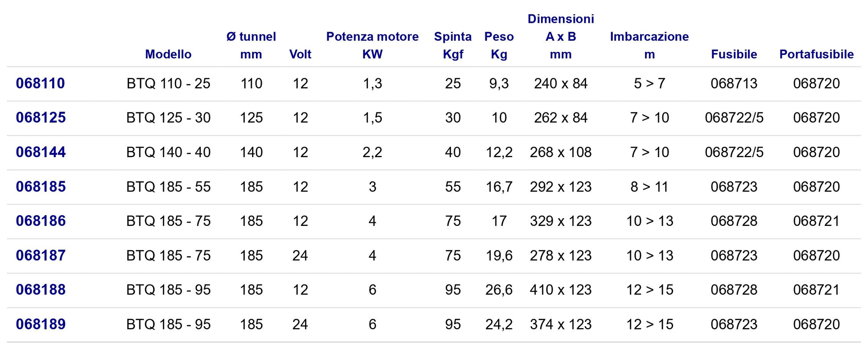Open product code 068186 link

(x=41, y=221)
